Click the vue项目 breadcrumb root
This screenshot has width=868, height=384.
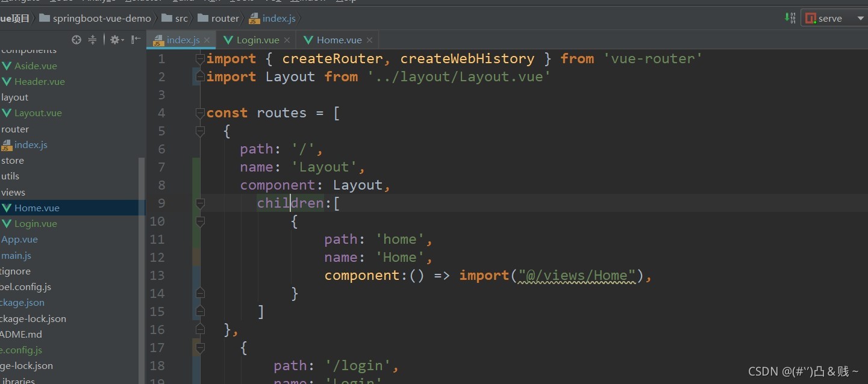point(14,18)
